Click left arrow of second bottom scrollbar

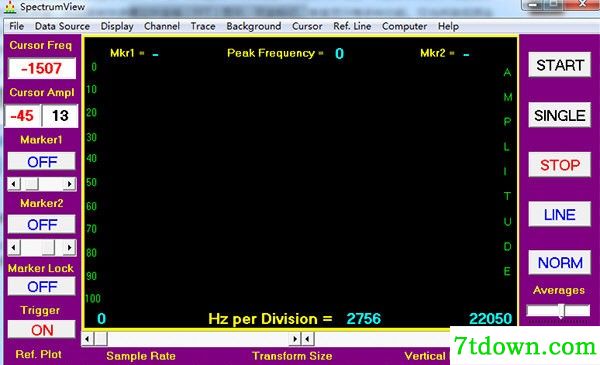coord(308,339)
